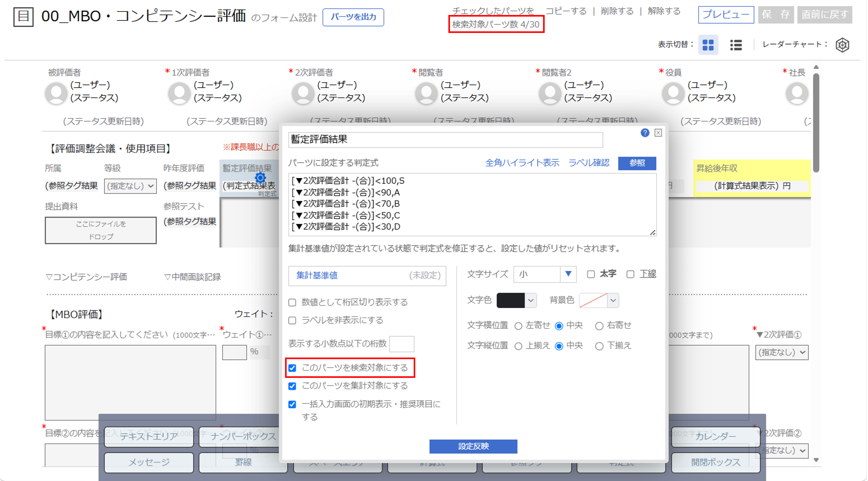
Task: Open the 等級 (指定なし) dropdown
Action: pos(130,186)
